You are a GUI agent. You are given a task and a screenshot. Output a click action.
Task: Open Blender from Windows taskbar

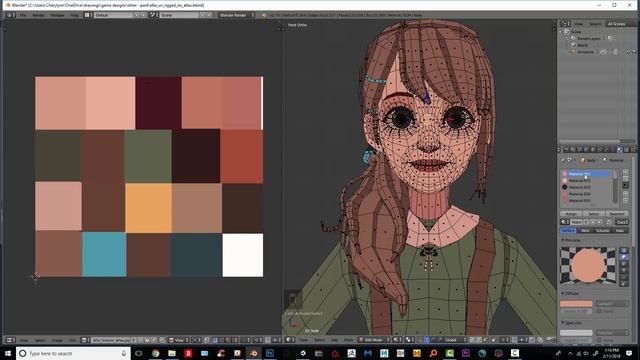tap(253, 353)
